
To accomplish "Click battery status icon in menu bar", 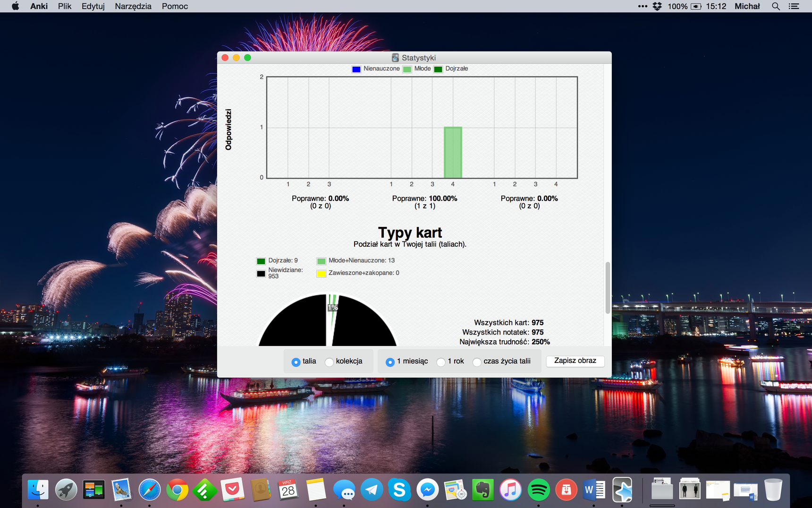I will click(696, 6).
